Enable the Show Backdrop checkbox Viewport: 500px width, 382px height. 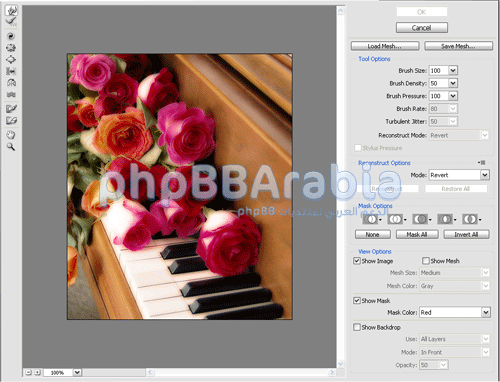tap(357, 327)
